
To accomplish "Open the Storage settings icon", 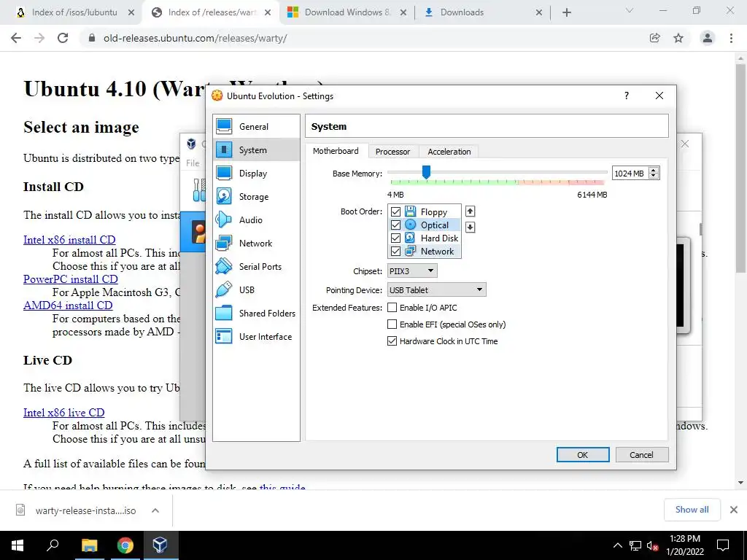I will tap(224, 197).
